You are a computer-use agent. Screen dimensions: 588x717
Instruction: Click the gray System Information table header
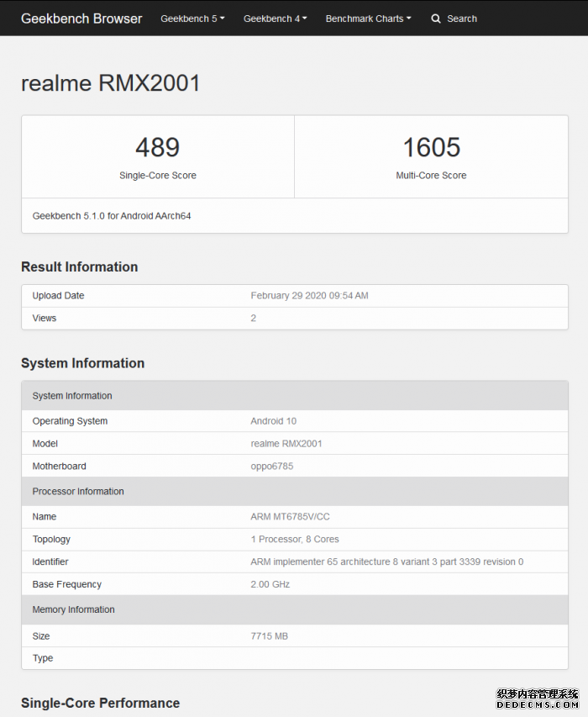click(x=295, y=396)
